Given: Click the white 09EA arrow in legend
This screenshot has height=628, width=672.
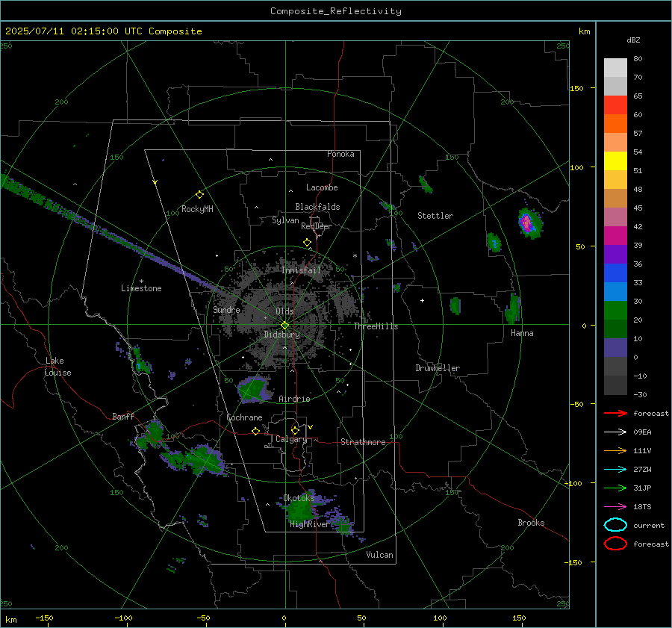Looking at the screenshot, I should (615, 432).
